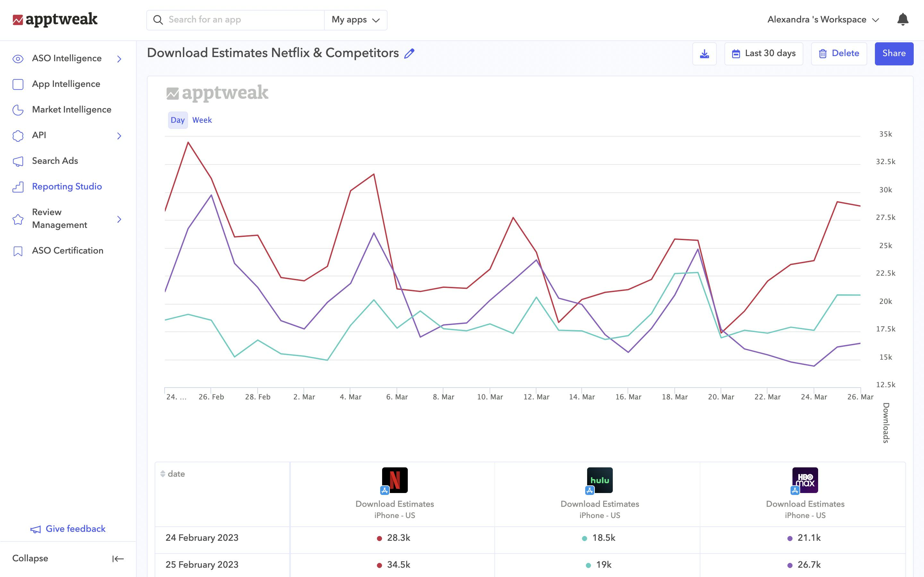Click the download report icon button
This screenshot has height=577, width=924.
(704, 54)
